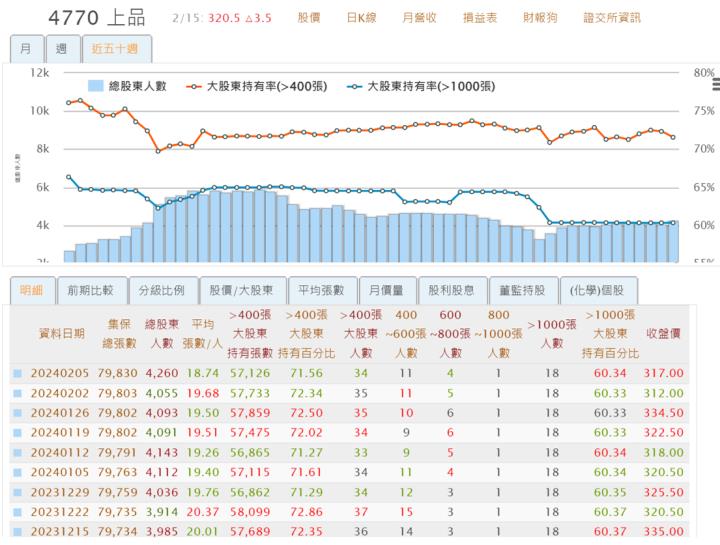Click the >1000張人數 column header
Image resolution: width=720 pixels, height=545 pixels.
(551, 334)
